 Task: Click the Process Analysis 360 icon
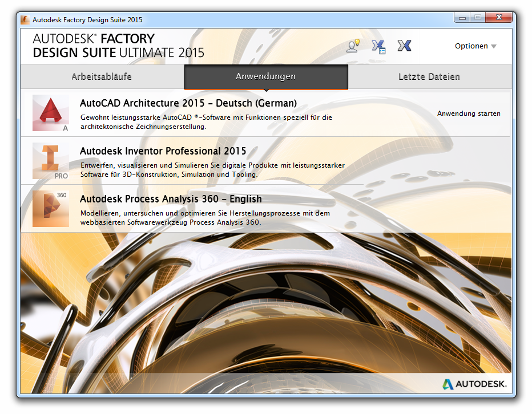(x=51, y=209)
